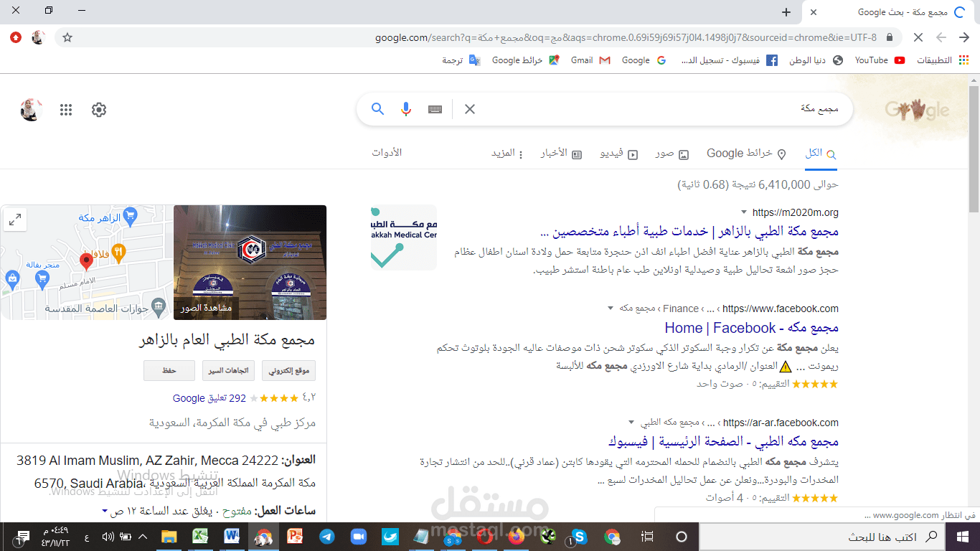This screenshot has width=980, height=551.
Task: Expand business opening hours dropdown
Action: [105, 512]
